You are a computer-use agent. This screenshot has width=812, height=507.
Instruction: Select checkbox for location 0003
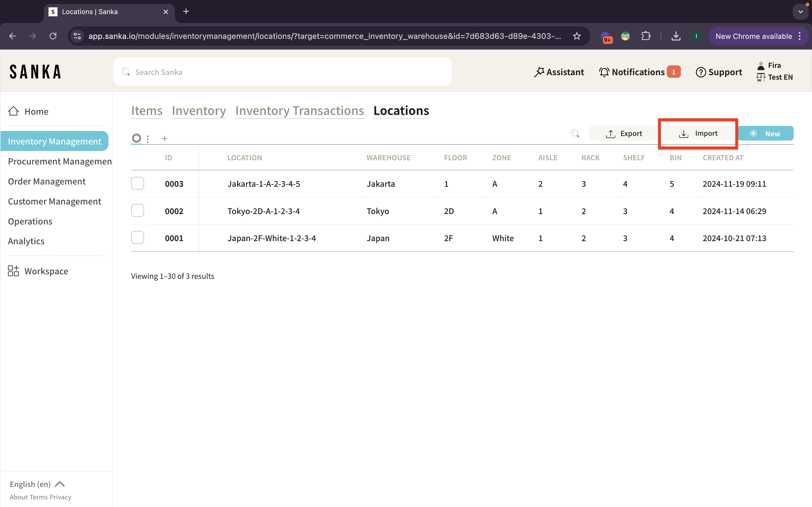[x=138, y=183]
